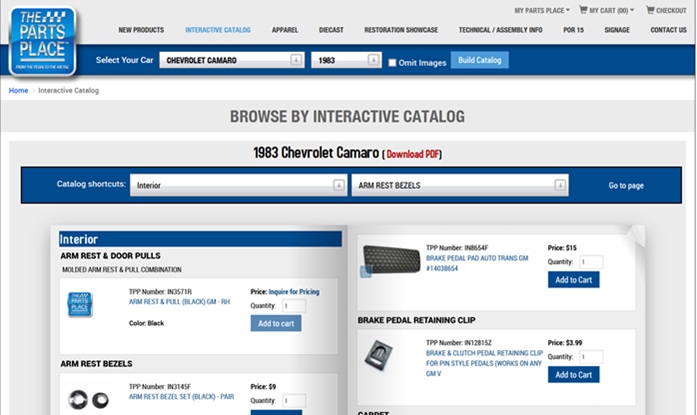The image size is (697, 415).
Task: Click the brake pedal pad thumbnail
Action: click(391, 261)
